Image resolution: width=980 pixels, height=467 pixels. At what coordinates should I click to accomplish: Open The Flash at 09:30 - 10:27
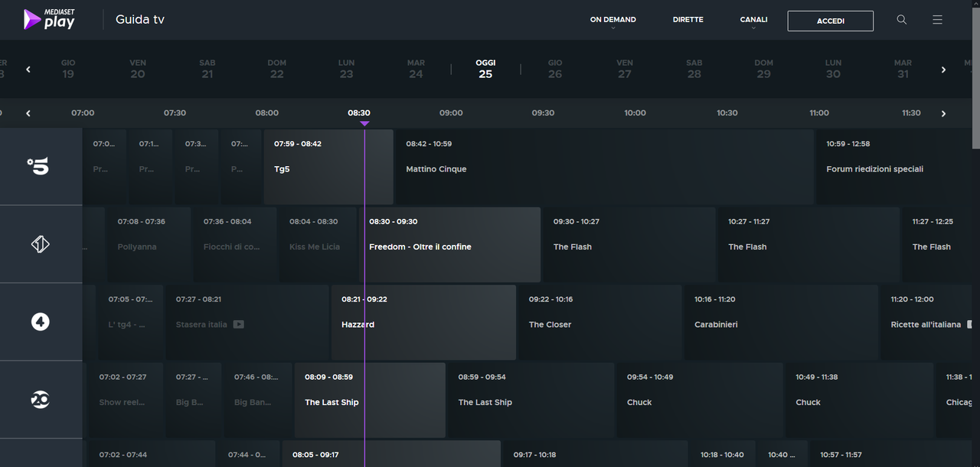(629, 244)
